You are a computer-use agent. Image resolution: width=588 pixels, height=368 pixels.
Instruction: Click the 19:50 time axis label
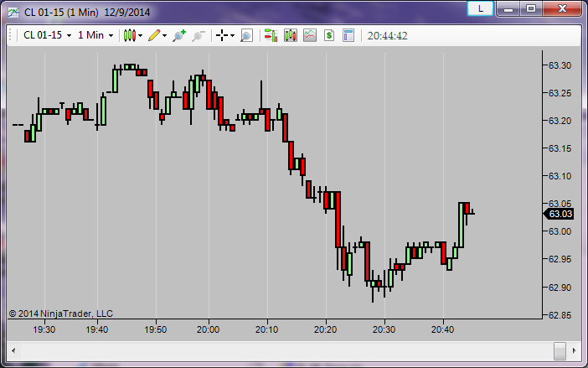point(156,329)
